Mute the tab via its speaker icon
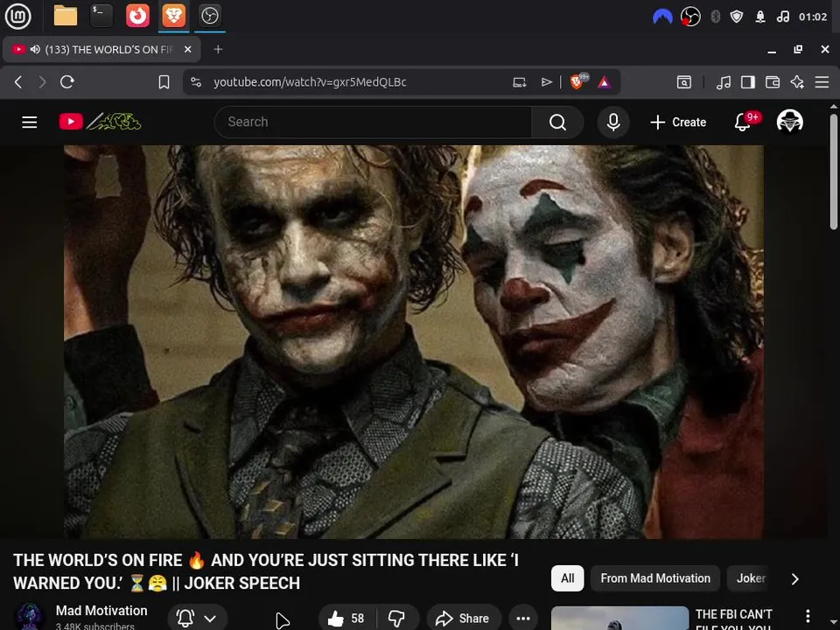 click(35, 49)
